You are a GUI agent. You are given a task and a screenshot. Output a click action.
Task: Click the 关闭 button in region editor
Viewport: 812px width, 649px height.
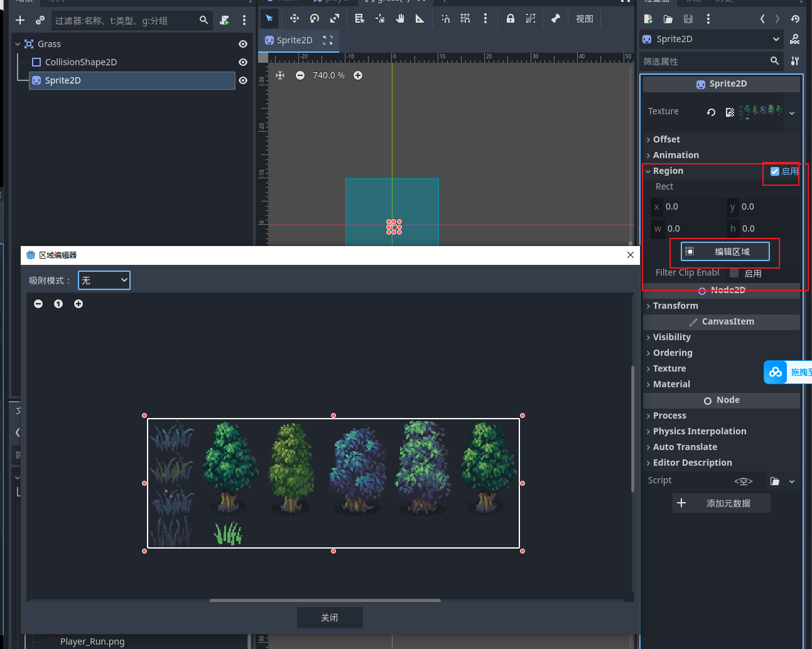[330, 618]
